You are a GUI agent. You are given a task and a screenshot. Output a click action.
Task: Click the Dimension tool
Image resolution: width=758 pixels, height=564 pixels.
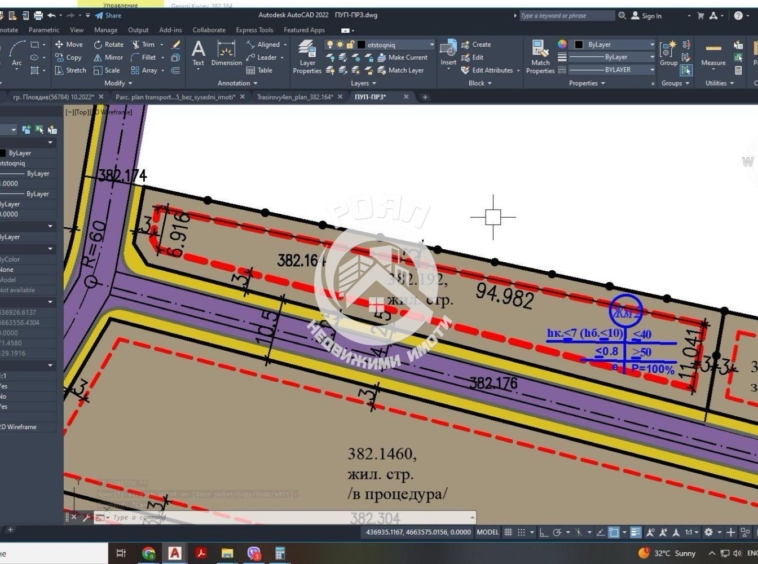226,53
